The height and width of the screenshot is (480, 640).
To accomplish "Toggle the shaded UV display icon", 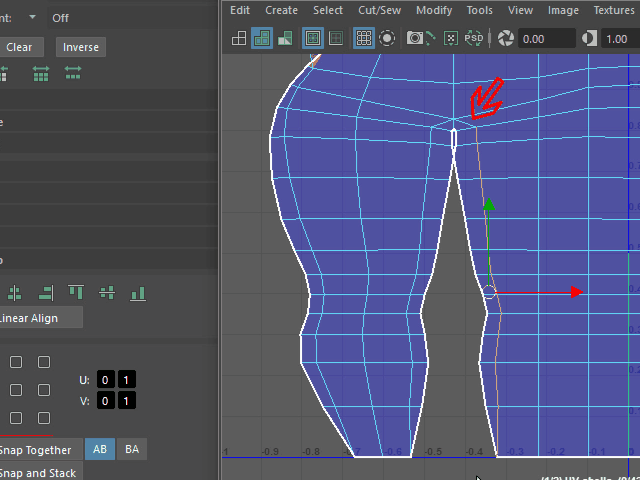I will coord(262,39).
